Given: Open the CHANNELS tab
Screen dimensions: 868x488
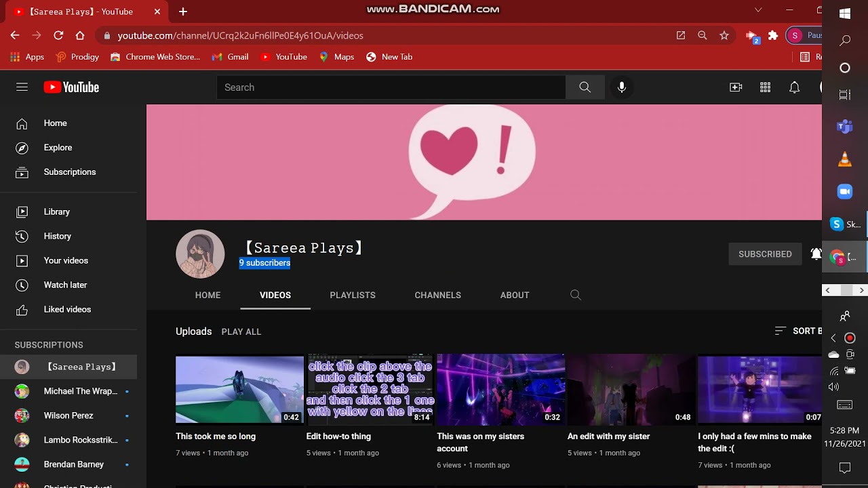Looking at the screenshot, I should coord(438,295).
